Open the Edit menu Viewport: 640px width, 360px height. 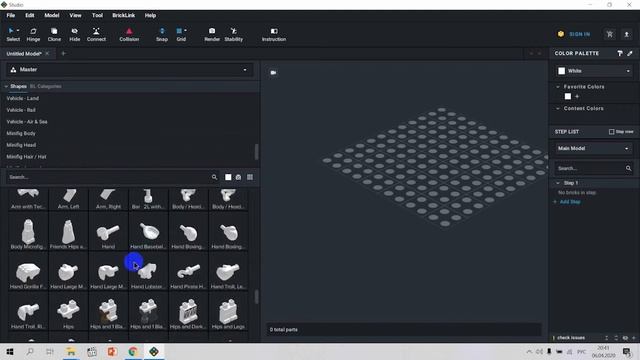30,16
